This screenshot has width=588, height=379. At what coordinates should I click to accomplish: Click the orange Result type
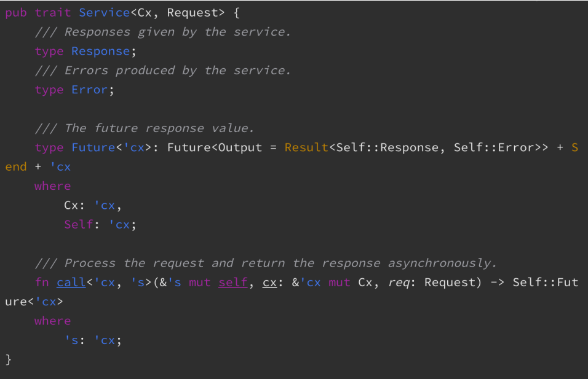(x=306, y=147)
